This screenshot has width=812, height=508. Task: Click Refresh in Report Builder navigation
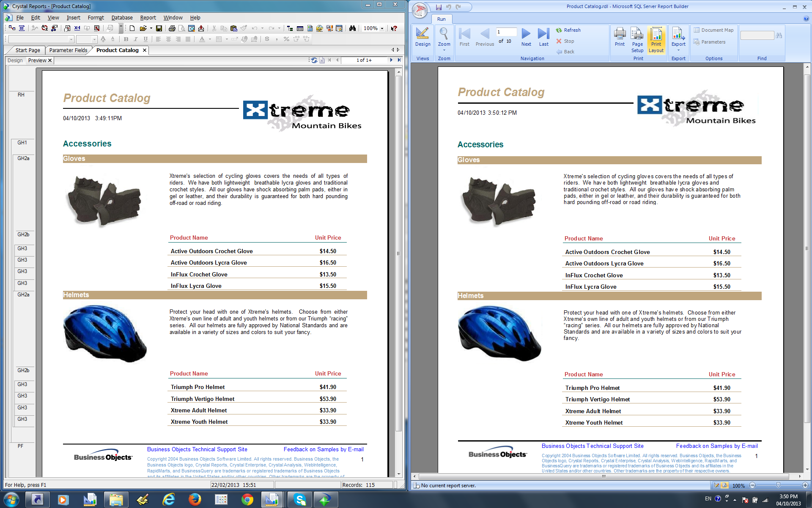tap(568, 30)
